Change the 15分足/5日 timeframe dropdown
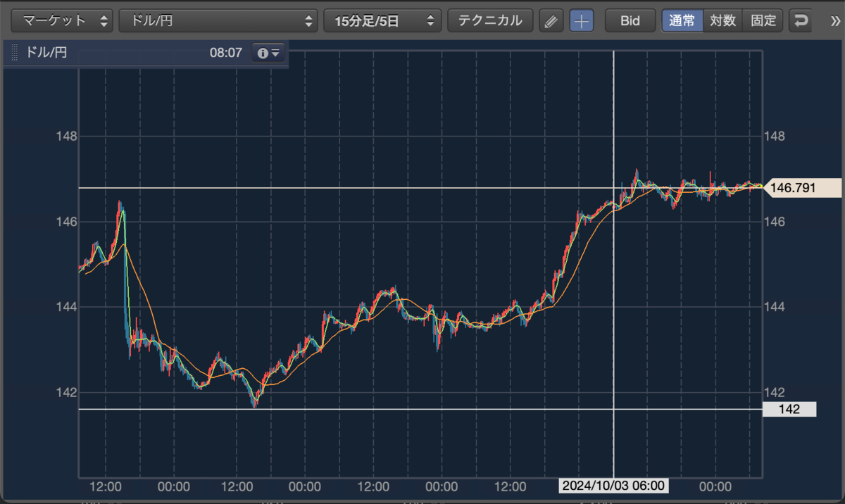Image resolution: width=845 pixels, height=504 pixels. point(382,20)
